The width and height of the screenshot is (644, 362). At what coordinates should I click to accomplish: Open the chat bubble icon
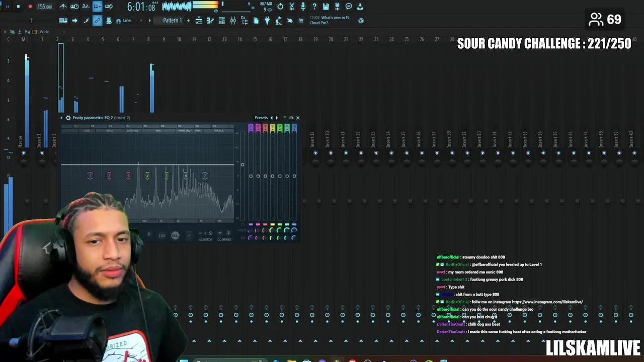click(349, 7)
